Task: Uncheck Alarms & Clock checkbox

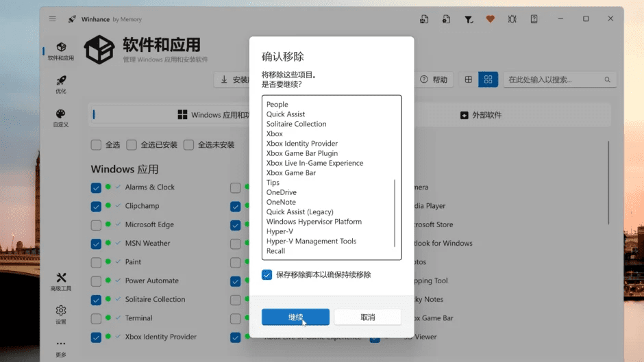Action: coord(96,188)
